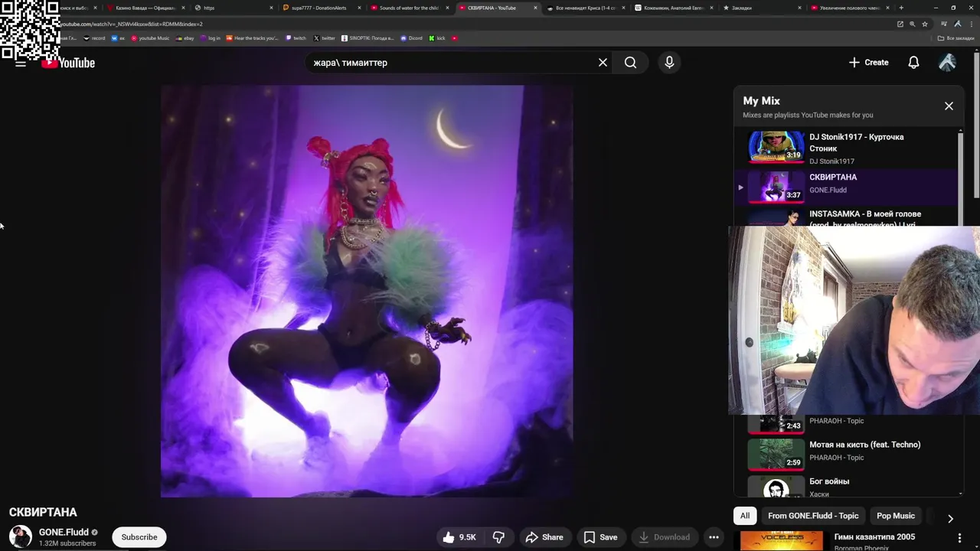Open more actions ellipsis menu
Image resolution: width=980 pixels, height=551 pixels.
coord(714,537)
